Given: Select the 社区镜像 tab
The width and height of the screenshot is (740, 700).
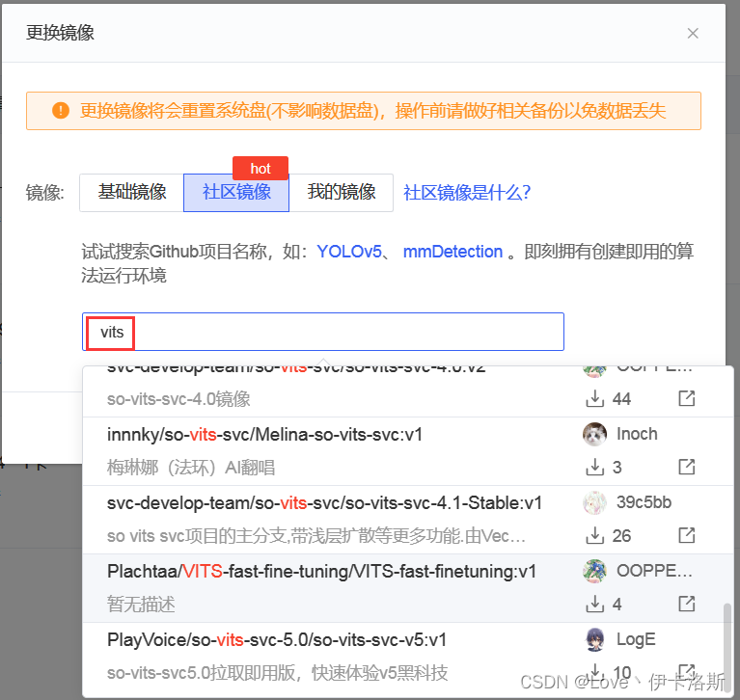Looking at the screenshot, I should point(236,193).
